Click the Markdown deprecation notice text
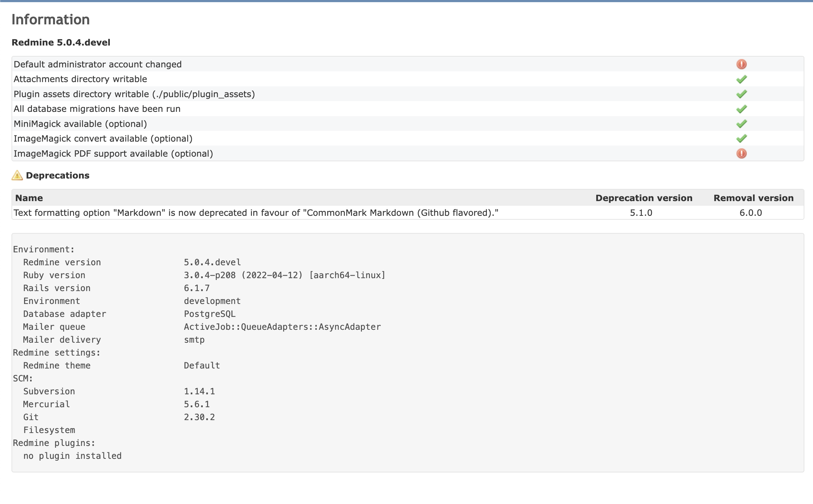The height and width of the screenshot is (504, 813). (x=256, y=213)
